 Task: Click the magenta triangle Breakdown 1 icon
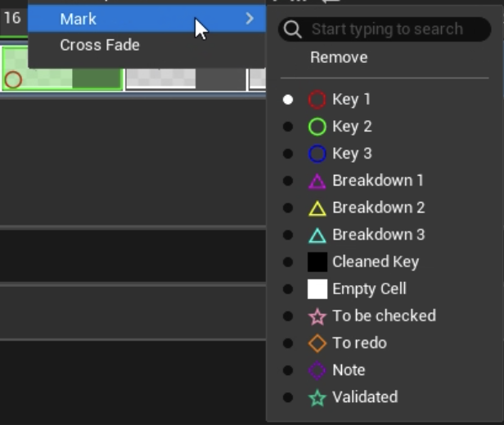pos(317,181)
